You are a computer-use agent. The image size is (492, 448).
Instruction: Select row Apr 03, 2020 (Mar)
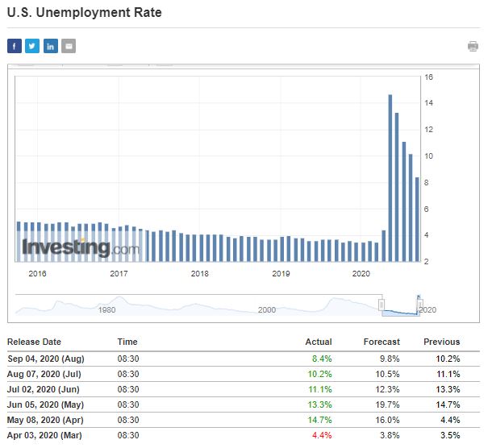(244, 435)
